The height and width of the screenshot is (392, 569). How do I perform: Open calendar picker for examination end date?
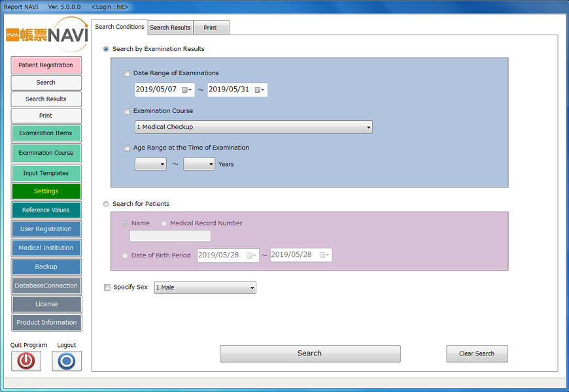pos(260,90)
